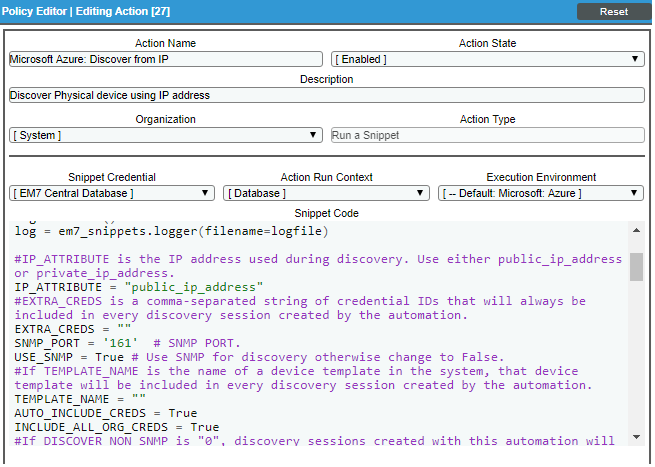Click the Description text field
Image resolution: width=655 pixels, height=467 pixels.
tap(326, 95)
